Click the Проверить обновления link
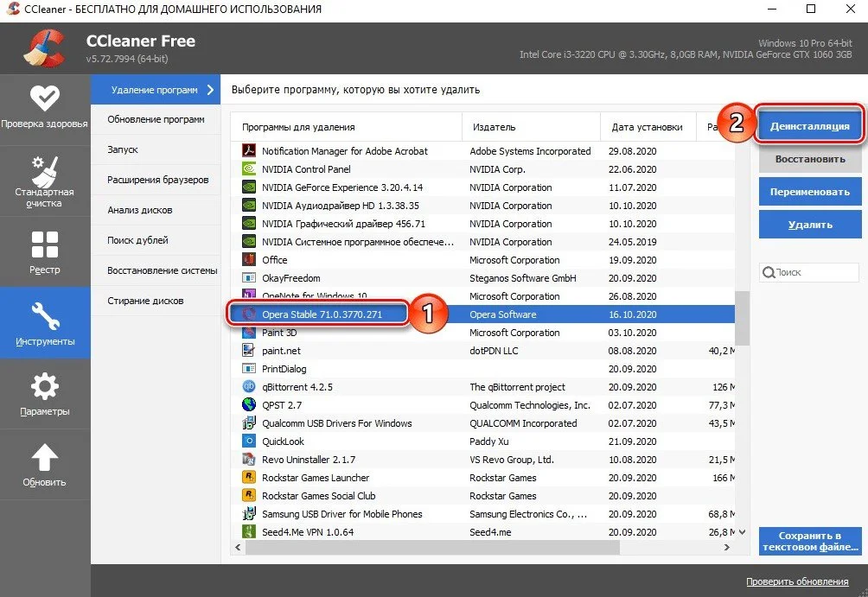This screenshot has width=868, height=597. [797, 581]
